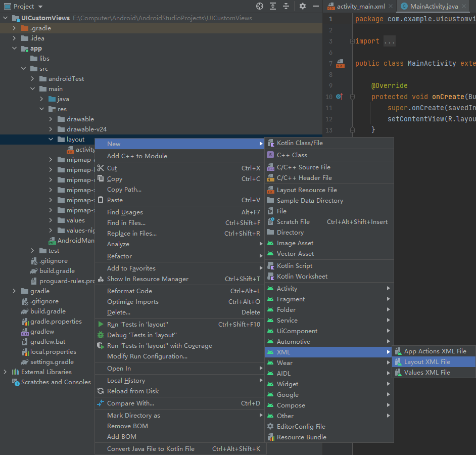Select local.properties file

pyautogui.click(x=53, y=352)
